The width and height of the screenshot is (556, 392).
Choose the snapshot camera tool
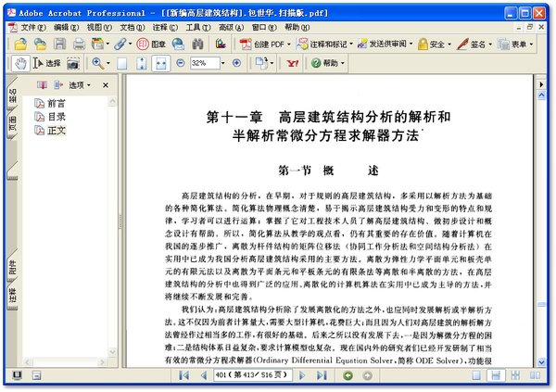(x=73, y=64)
